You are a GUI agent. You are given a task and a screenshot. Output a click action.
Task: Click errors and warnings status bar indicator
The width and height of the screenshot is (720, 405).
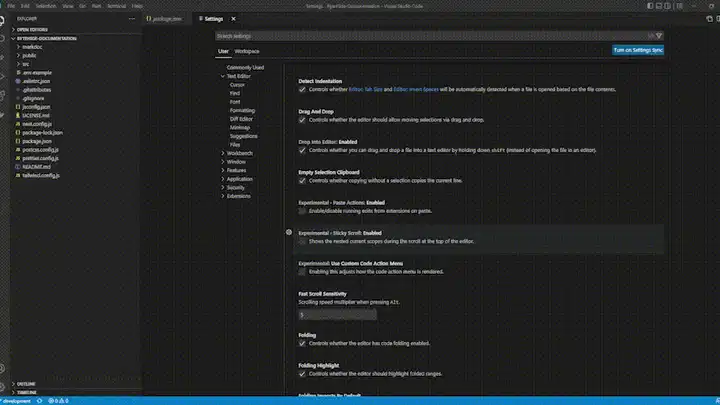click(58, 401)
